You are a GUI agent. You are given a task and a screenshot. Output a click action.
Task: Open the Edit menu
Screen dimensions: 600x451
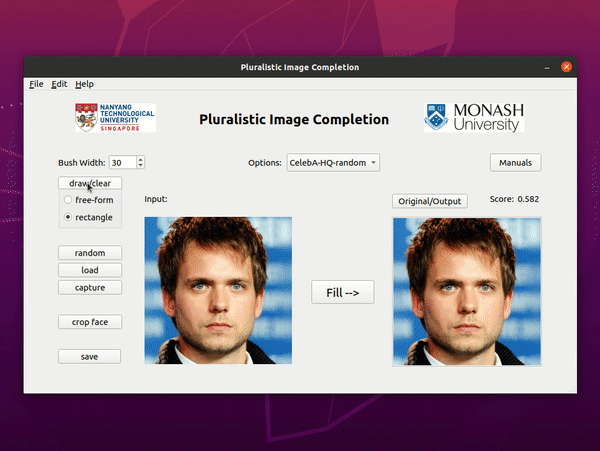point(59,84)
